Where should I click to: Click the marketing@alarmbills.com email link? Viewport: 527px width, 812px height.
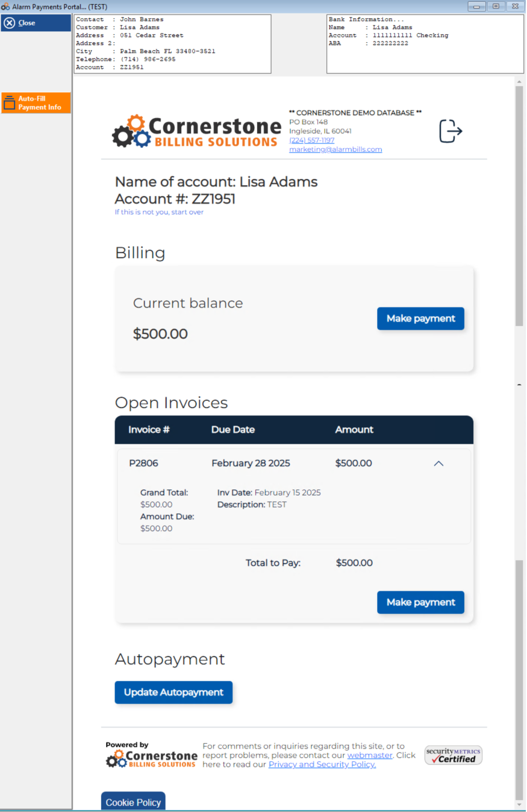(335, 149)
